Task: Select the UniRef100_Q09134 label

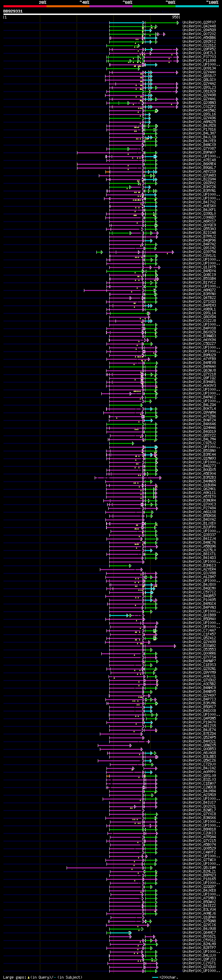Action: pos(199,68)
